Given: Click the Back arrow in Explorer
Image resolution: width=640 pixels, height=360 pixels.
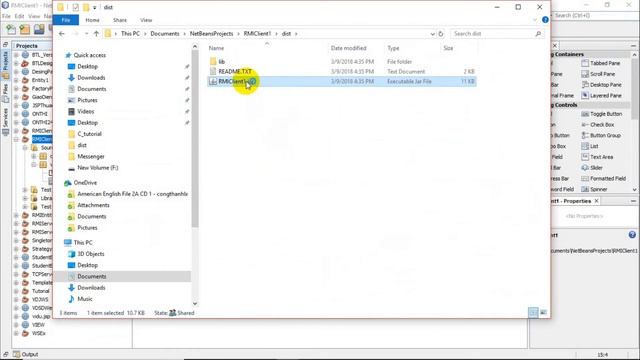Looking at the screenshot, I should (x=62, y=34).
